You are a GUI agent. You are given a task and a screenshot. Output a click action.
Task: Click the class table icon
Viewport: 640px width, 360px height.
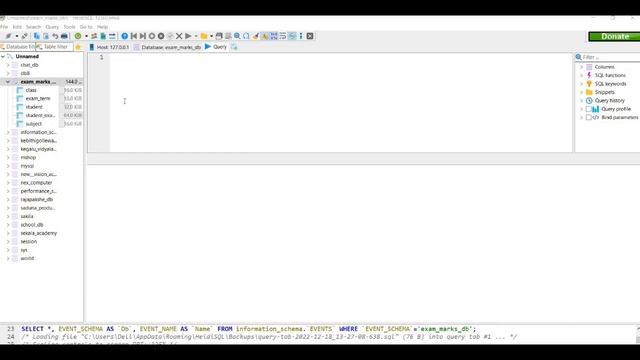tap(20, 90)
